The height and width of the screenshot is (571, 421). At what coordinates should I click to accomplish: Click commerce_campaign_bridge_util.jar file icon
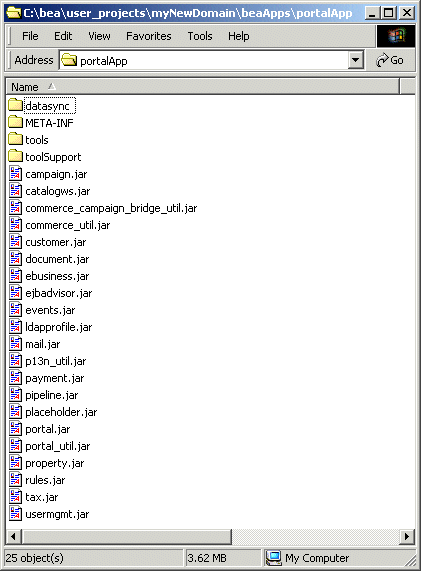pos(15,208)
